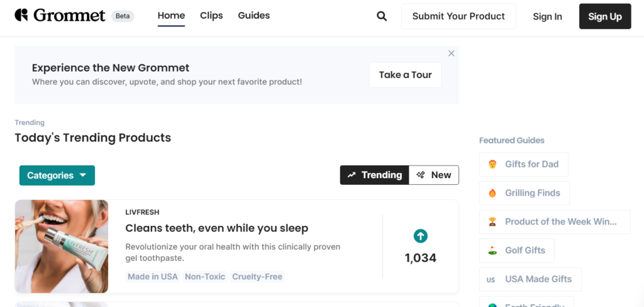Expand the Categories dropdown
Screen dimensions: 644x307
click(57, 176)
